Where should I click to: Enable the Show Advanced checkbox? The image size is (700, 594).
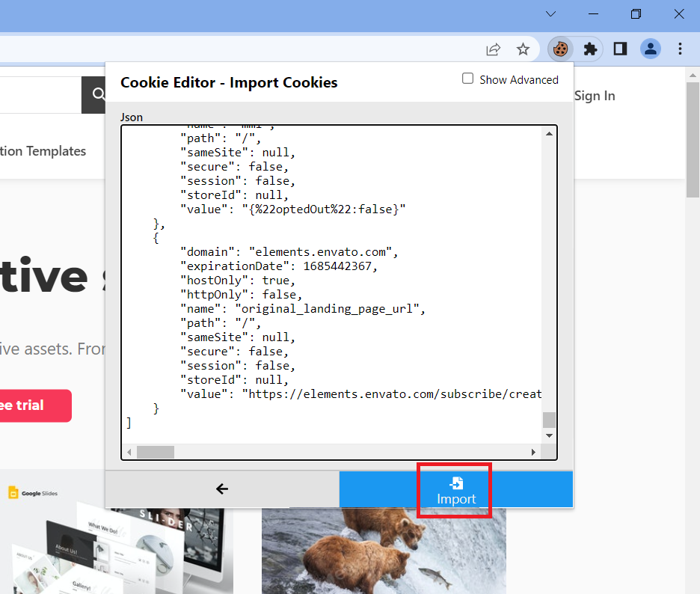[x=468, y=79]
